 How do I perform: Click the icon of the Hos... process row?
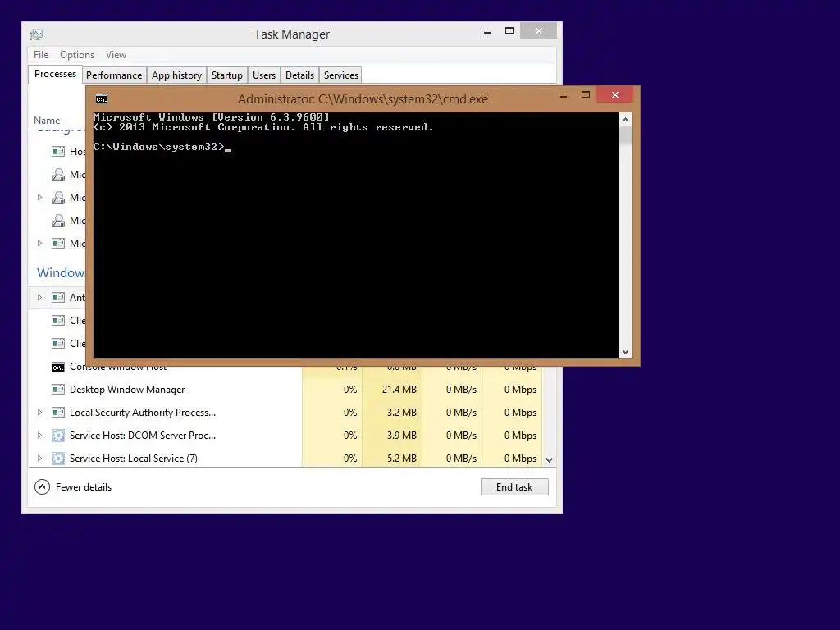(58, 152)
